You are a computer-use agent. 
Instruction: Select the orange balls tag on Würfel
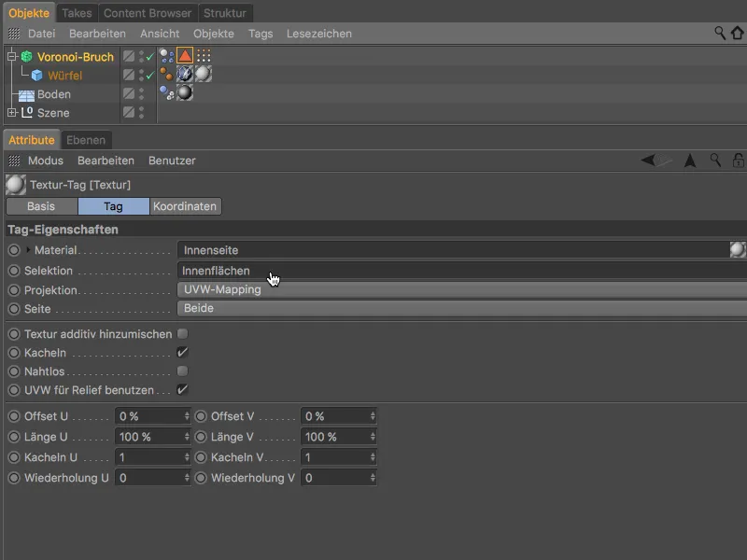166,75
